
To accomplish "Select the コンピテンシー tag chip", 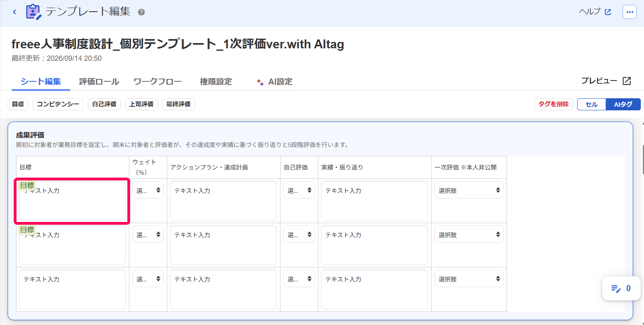I will 58,104.
